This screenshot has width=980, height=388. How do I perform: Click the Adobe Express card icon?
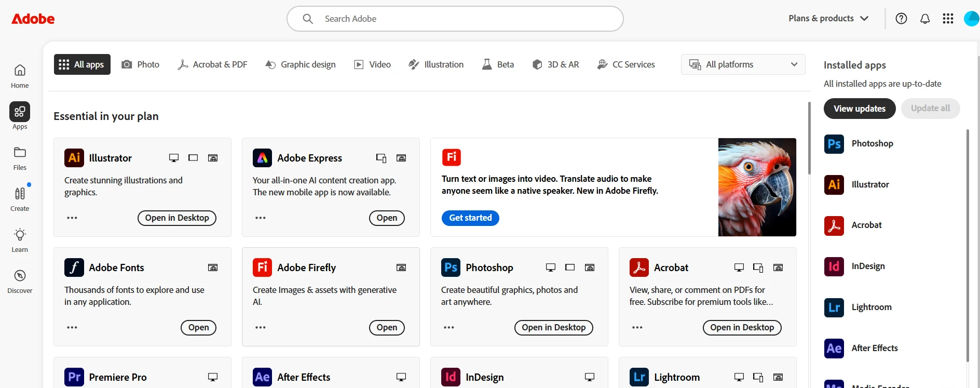(263, 158)
